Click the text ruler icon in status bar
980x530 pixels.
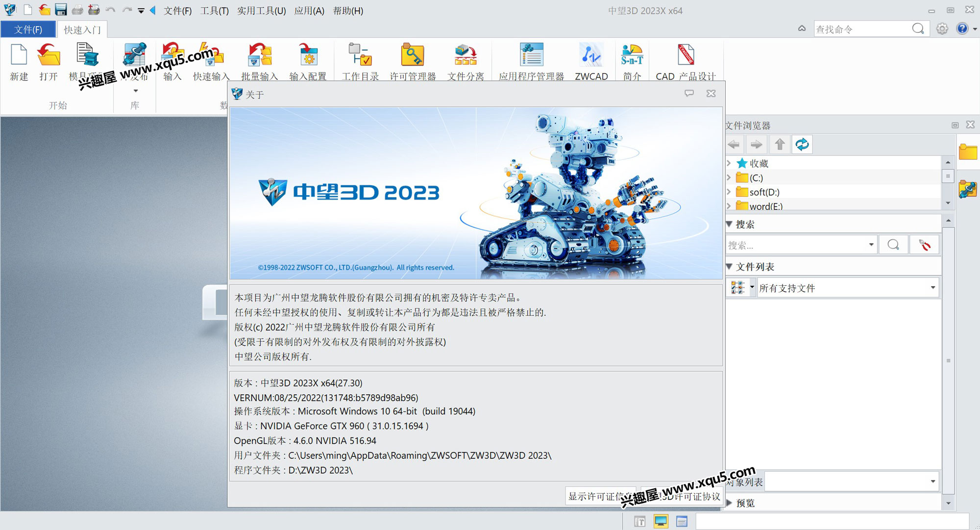[x=639, y=521]
